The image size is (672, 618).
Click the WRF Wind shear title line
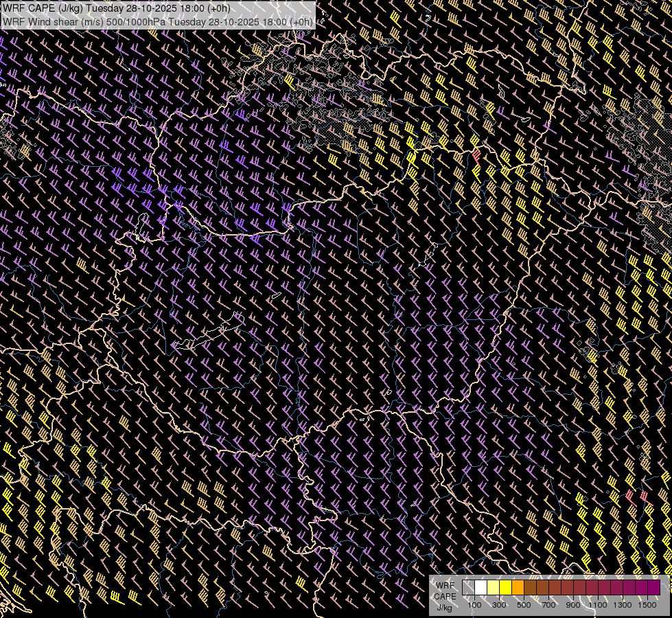158,21
